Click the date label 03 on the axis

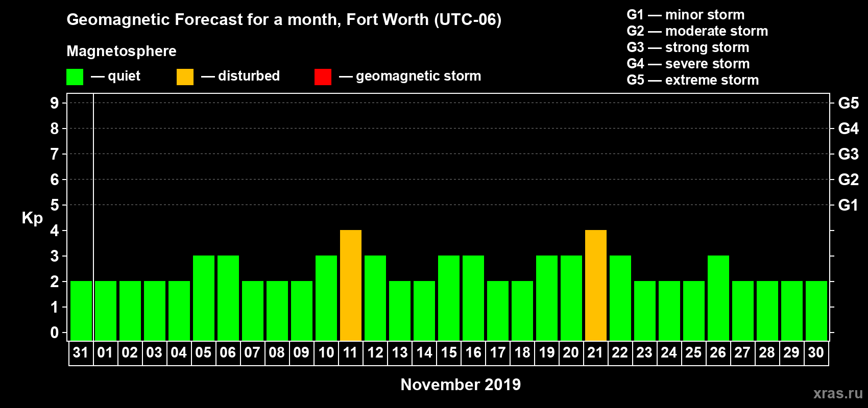pyautogui.click(x=154, y=352)
